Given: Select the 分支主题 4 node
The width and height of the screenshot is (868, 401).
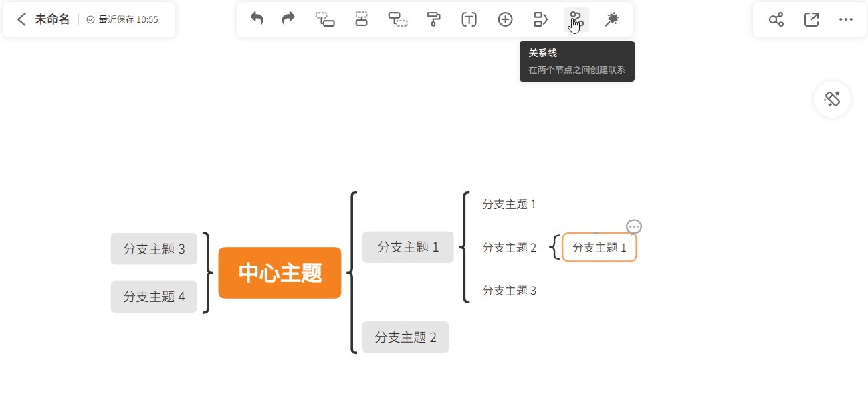Looking at the screenshot, I should [154, 297].
